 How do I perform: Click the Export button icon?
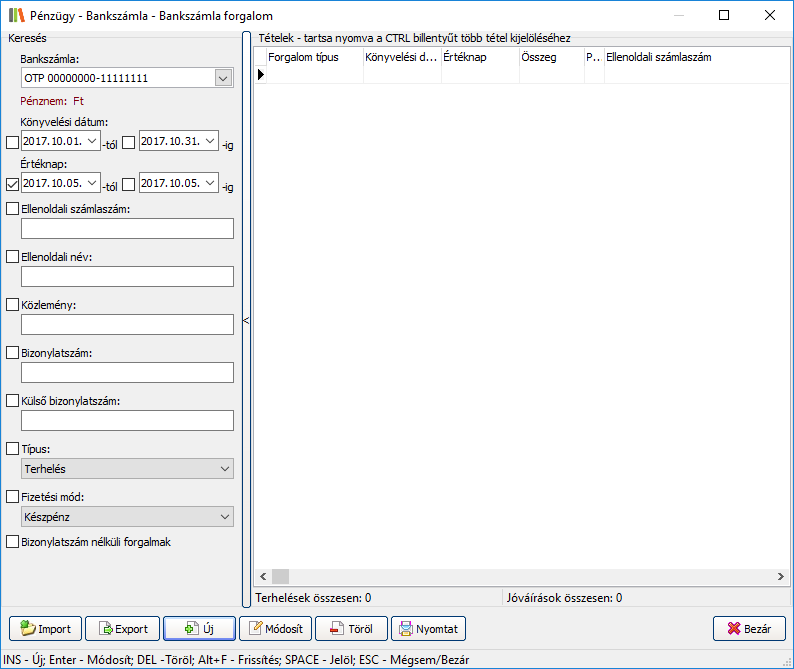[103, 629]
